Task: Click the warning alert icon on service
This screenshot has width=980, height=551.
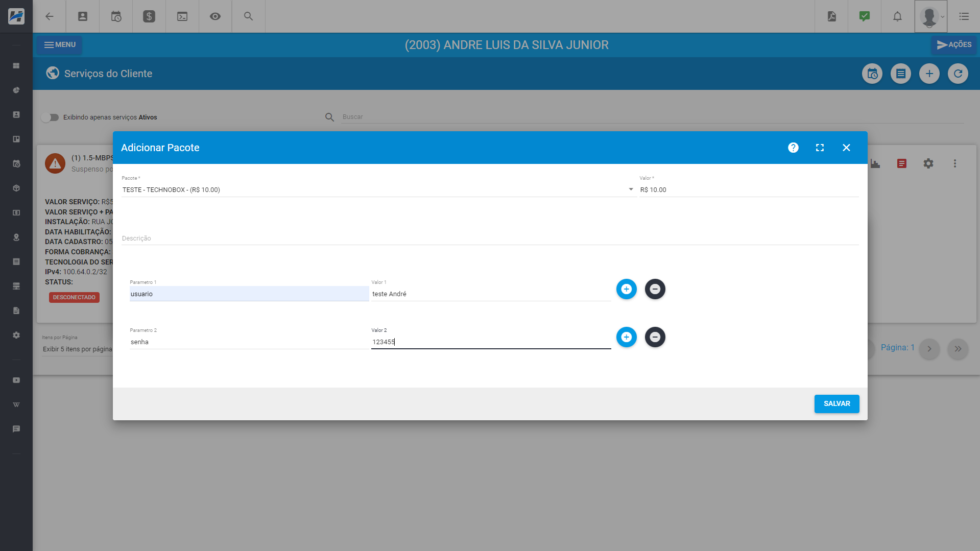Action: [55, 163]
